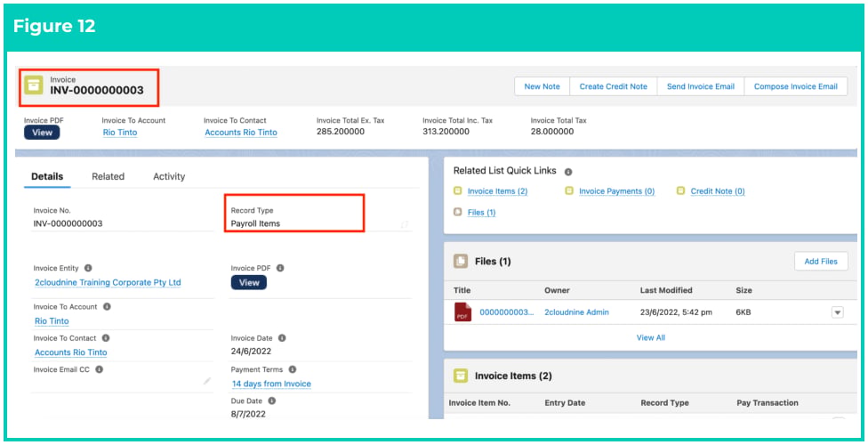Click the Entry Date column header

coord(565,403)
